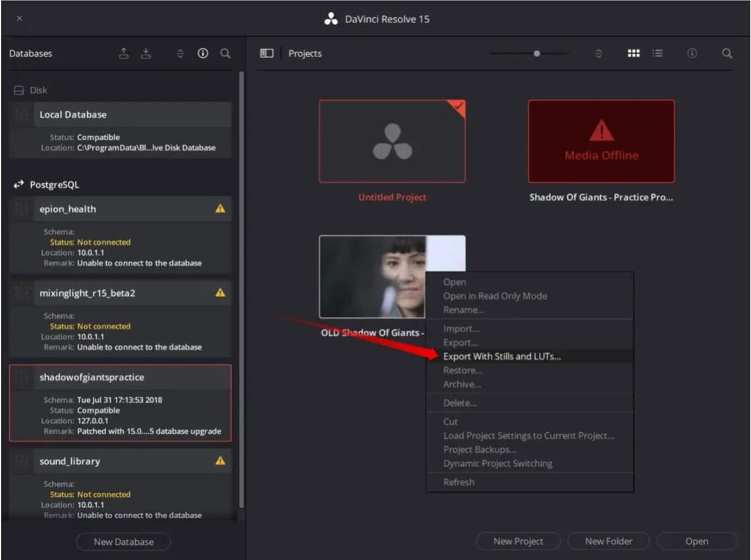Choose Archive... from the context menu

[530, 384]
